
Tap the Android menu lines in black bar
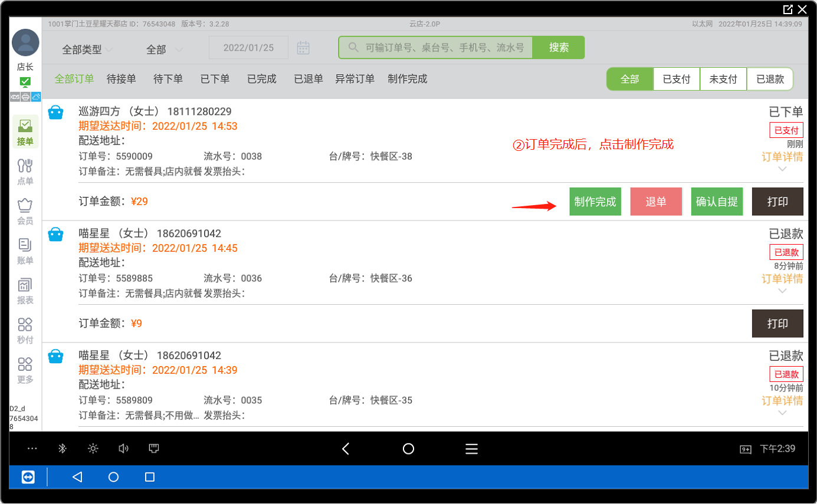click(471, 449)
